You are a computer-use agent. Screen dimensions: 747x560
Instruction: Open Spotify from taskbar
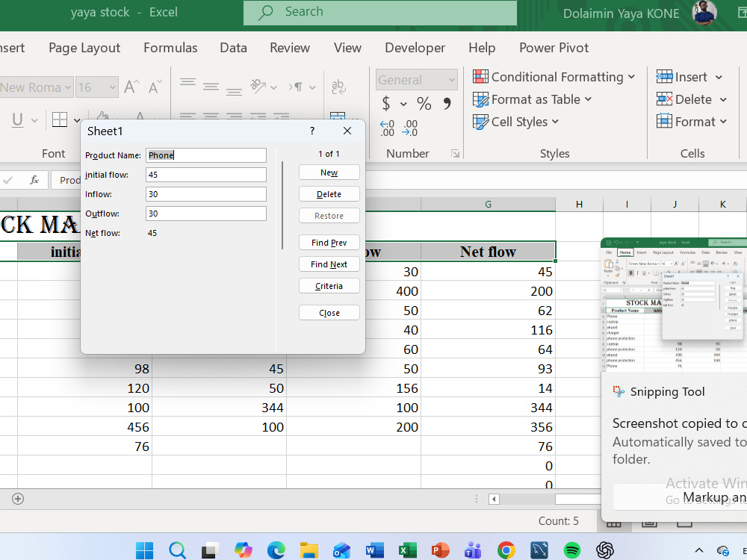tap(571, 550)
